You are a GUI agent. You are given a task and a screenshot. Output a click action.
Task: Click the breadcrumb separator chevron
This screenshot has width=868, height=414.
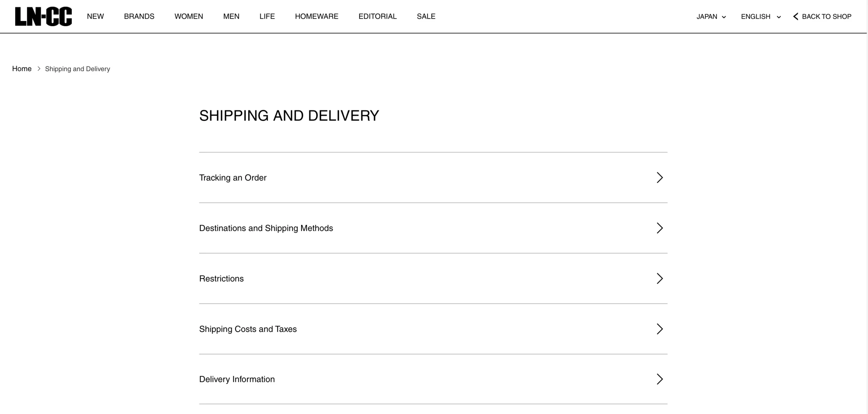(39, 69)
